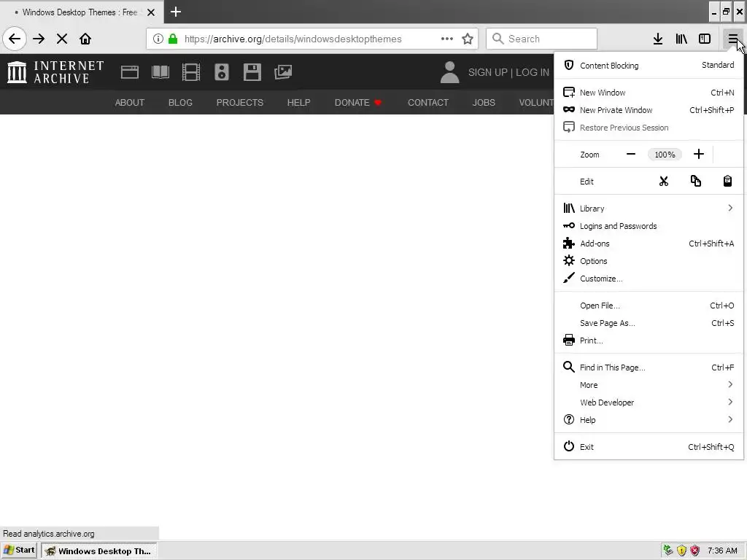Image resolution: width=747 pixels, height=560 pixels.
Task: Open the HELP nav link
Action: (298, 102)
